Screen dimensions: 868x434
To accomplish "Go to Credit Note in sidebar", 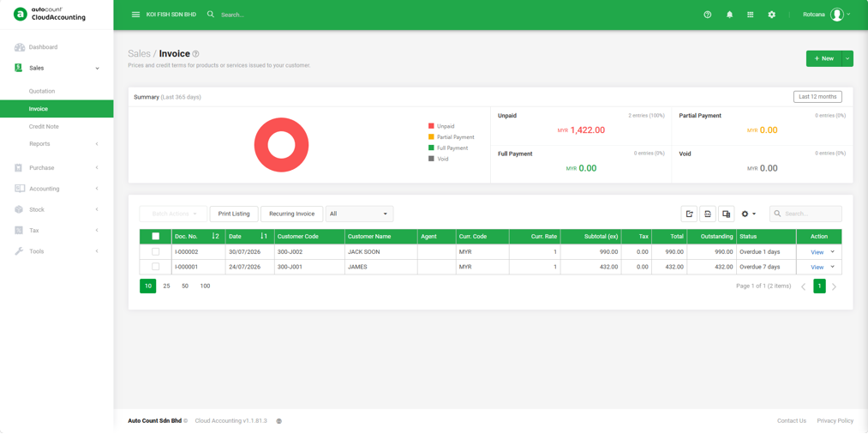I will [x=44, y=126].
